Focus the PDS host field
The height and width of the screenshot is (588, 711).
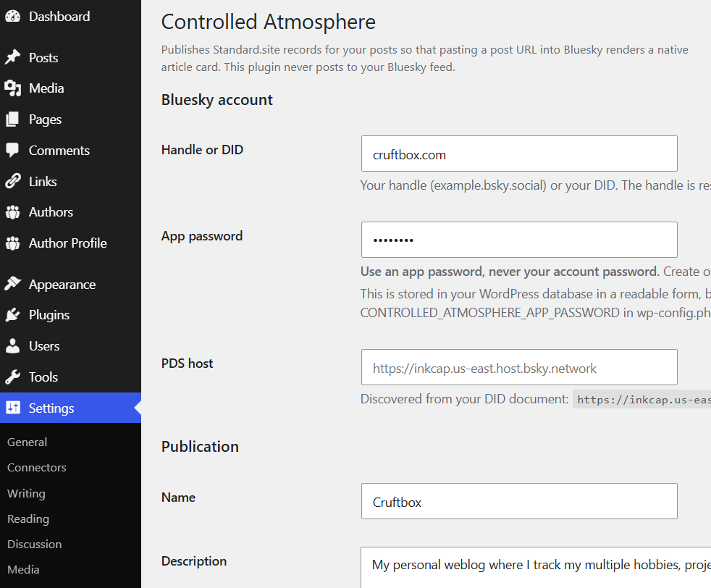519,367
